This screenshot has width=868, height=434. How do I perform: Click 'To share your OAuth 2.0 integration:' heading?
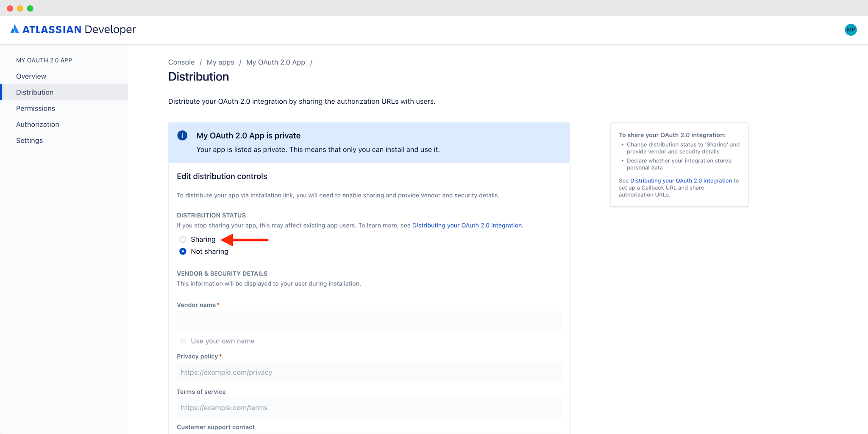click(672, 135)
